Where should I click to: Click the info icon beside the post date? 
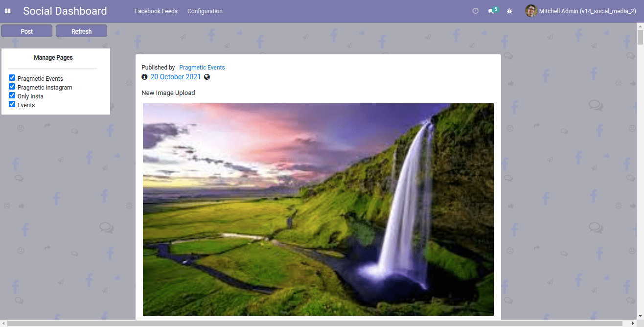point(144,77)
